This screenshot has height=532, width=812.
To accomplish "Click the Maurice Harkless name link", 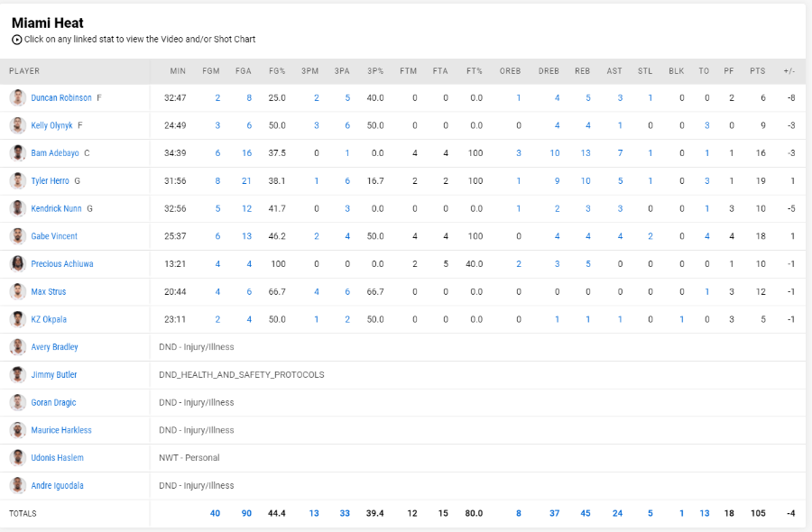I will click(x=61, y=430).
